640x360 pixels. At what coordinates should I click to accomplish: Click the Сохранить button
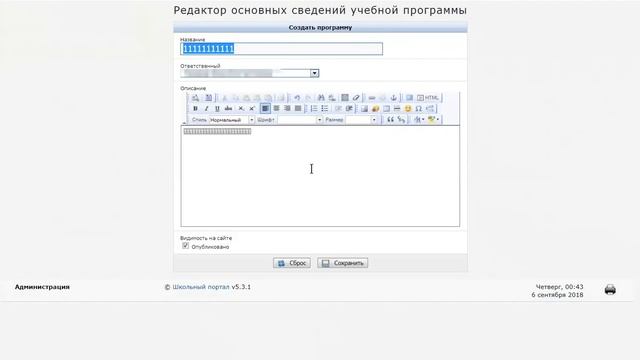(x=342, y=263)
